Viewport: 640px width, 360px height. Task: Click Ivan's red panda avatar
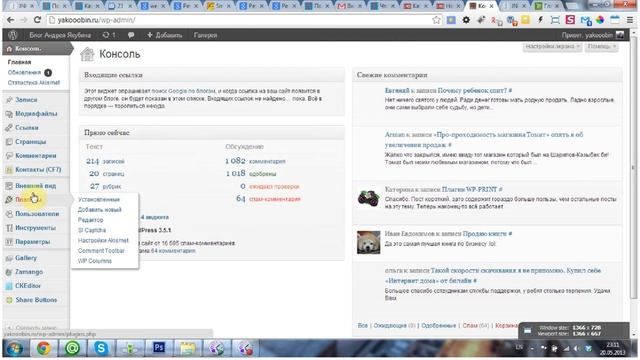(368, 242)
